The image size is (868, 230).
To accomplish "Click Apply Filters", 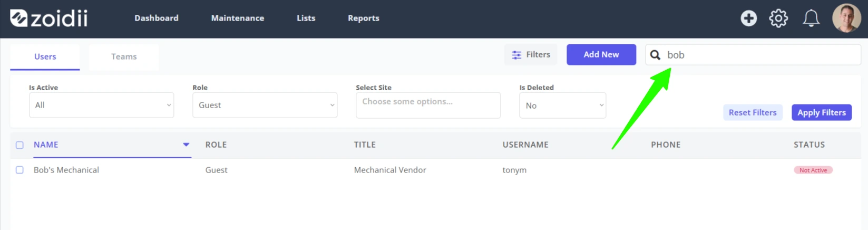I will [822, 112].
